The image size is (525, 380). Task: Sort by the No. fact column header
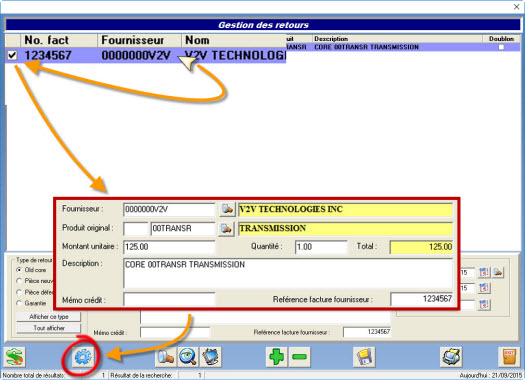coord(59,40)
